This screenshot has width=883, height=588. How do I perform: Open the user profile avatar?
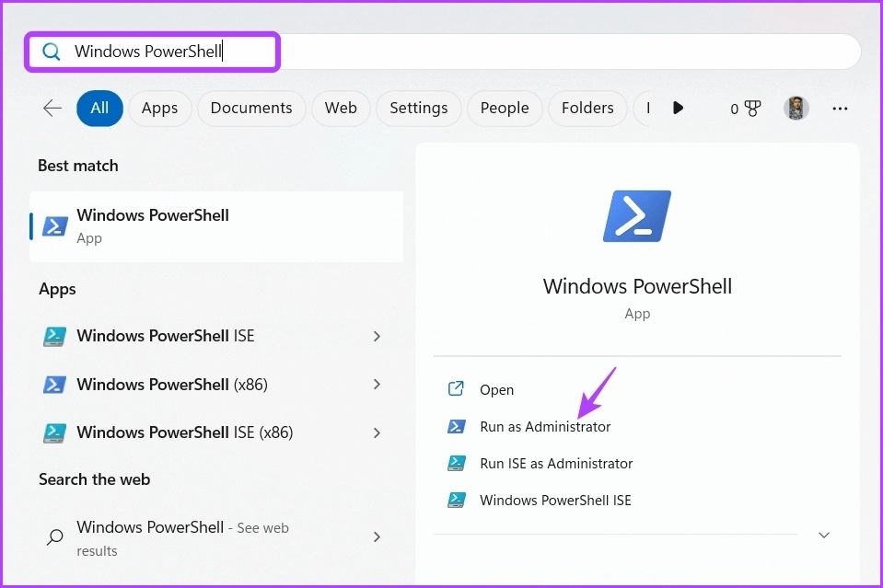point(796,108)
